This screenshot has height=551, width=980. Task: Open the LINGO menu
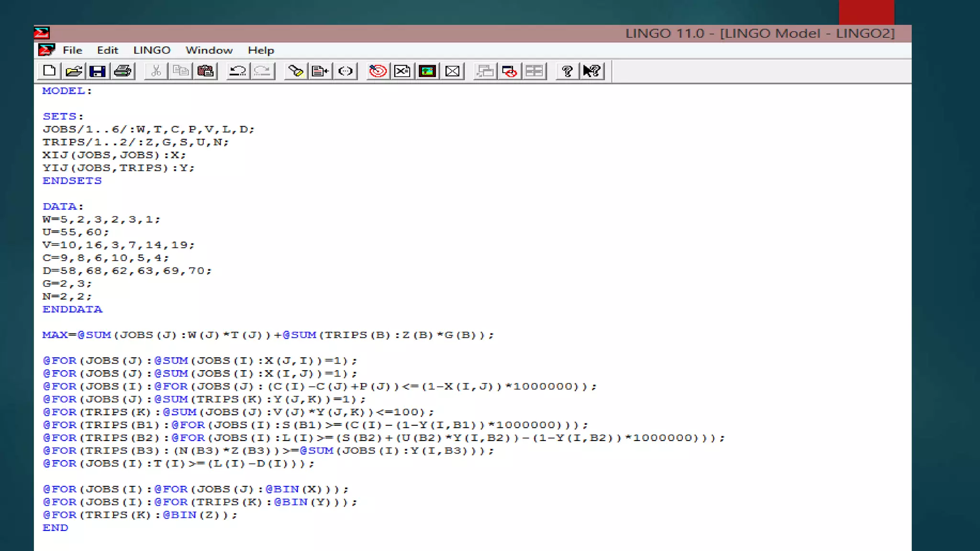[152, 50]
